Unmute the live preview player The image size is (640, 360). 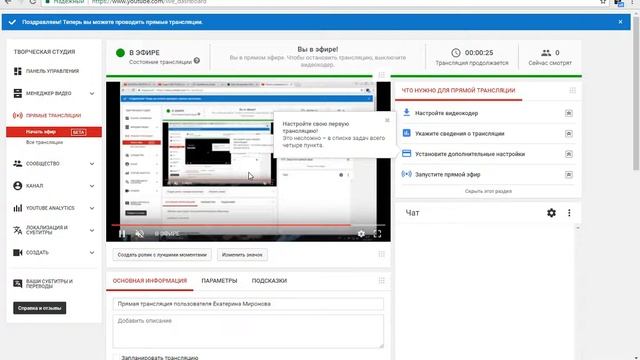click(x=140, y=233)
